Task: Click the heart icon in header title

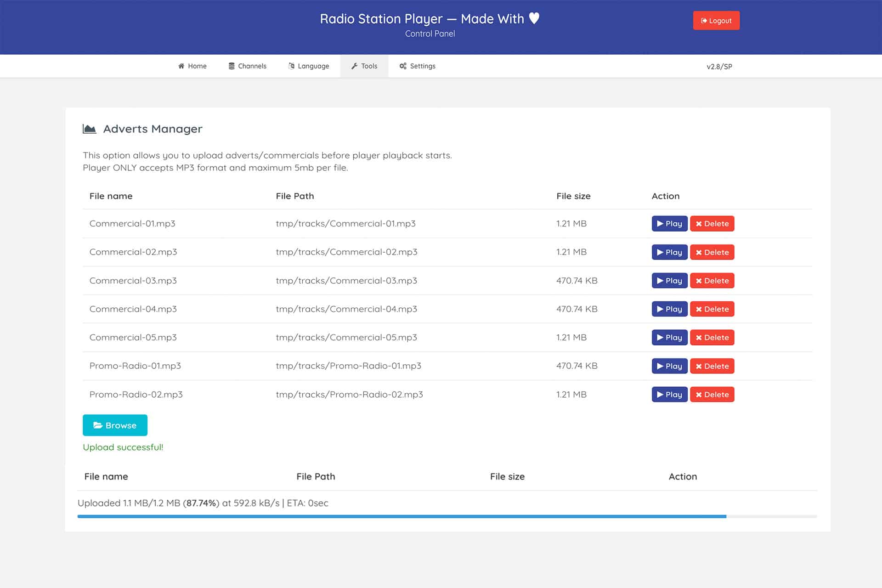Action: point(534,18)
